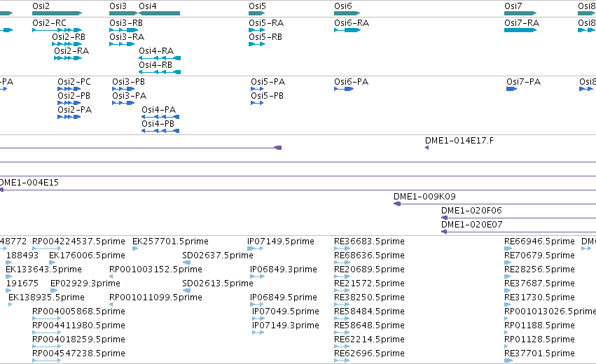The height and width of the screenshot is (364, 596).
Task: Click the DME1-020F06 clone arrow
Action: click(x=518, y=218)
